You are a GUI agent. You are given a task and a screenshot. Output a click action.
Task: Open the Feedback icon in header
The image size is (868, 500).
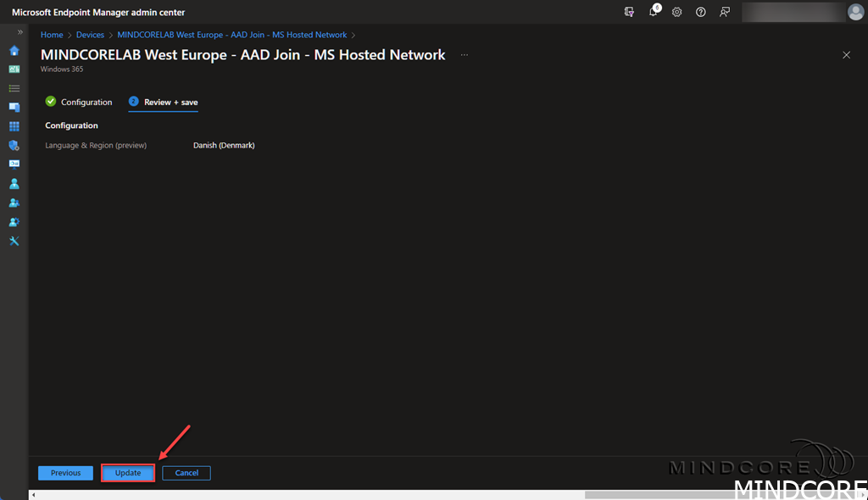coord(725,12)
